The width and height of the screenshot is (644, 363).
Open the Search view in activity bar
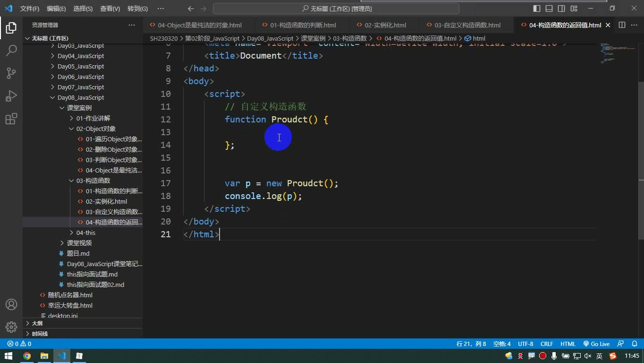[11, 51]
